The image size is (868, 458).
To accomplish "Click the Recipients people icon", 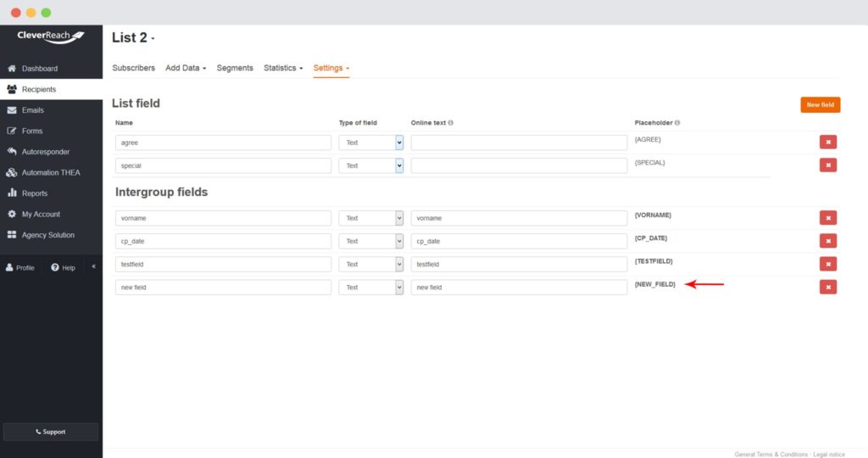I will pos(12,89).
